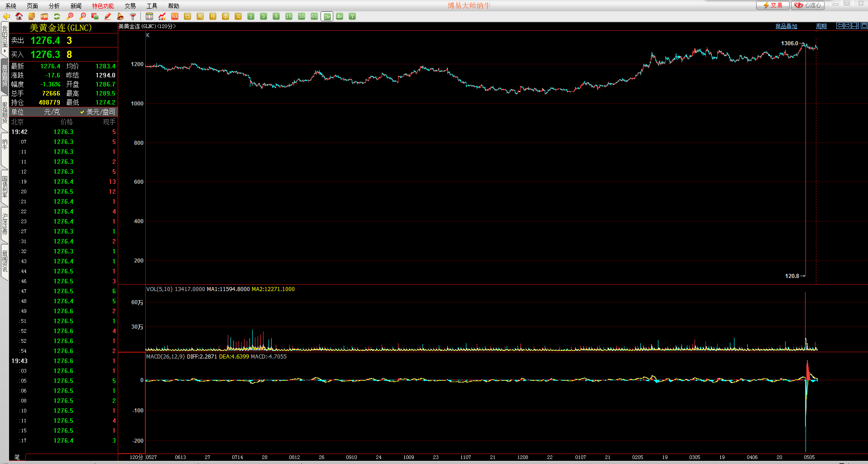Open the Tick chart view

[175, 16]
